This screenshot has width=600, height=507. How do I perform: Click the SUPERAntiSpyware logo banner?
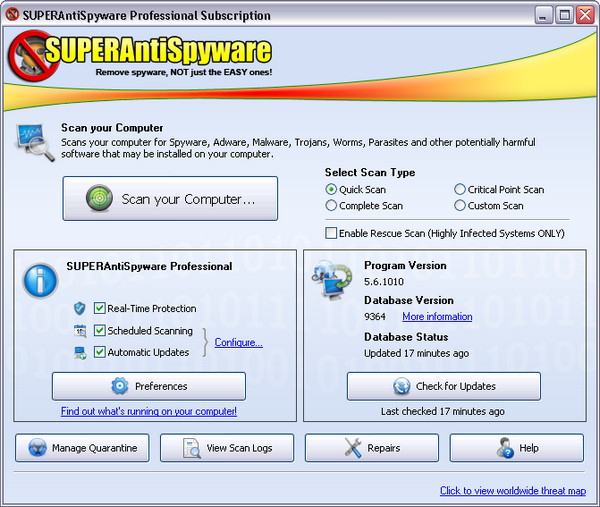(x=145, y=57)
